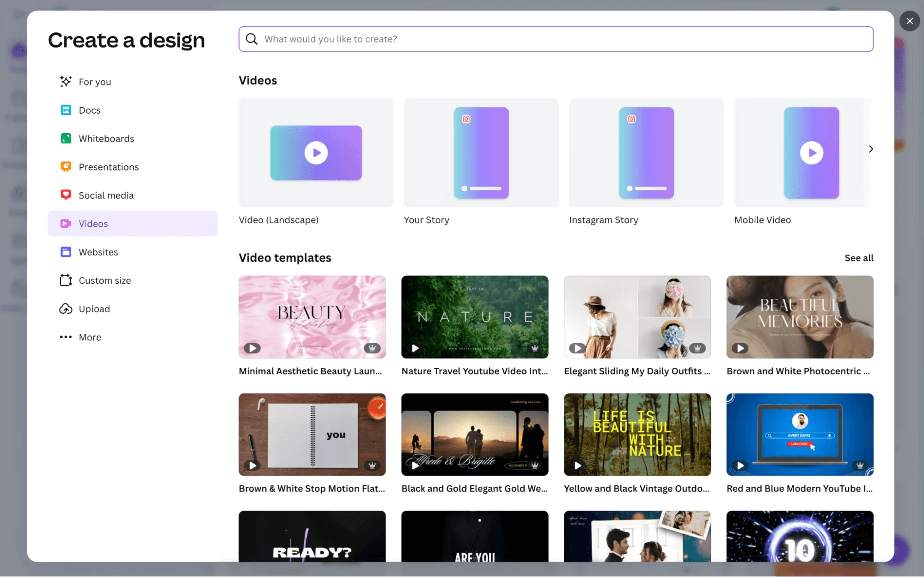Click the Videos camera icon

[66, 224]
